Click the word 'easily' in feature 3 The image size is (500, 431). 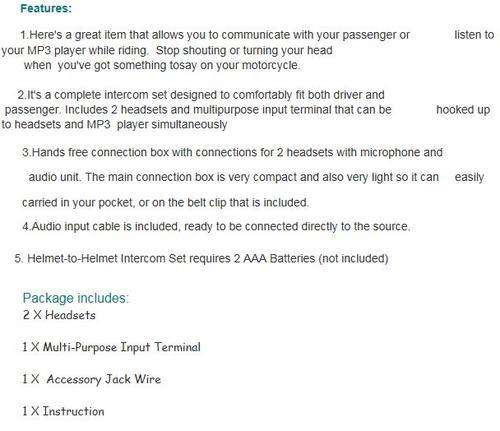(x=469, y=177)
